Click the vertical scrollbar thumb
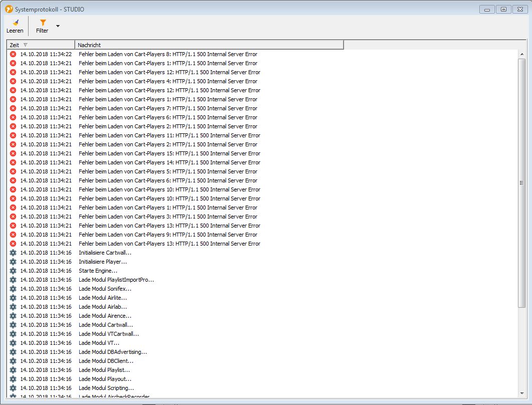 521,183
